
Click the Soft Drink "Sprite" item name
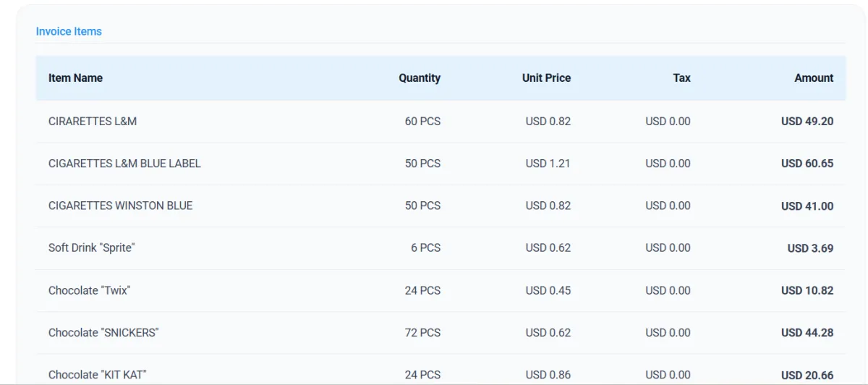pos(92,247)
